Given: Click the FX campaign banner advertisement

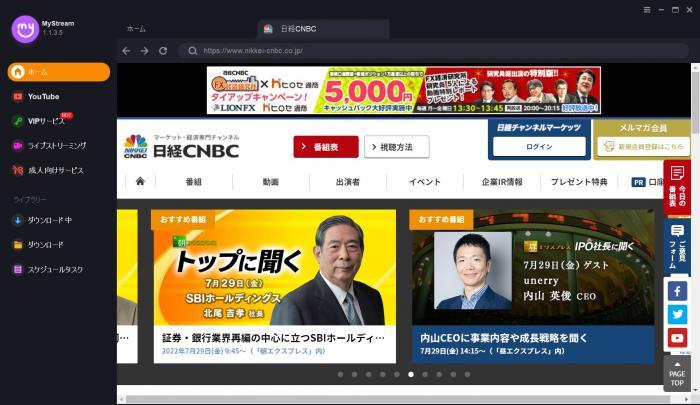Looking at the screenshot, I should pyautogui.click(x=404, y=90).
